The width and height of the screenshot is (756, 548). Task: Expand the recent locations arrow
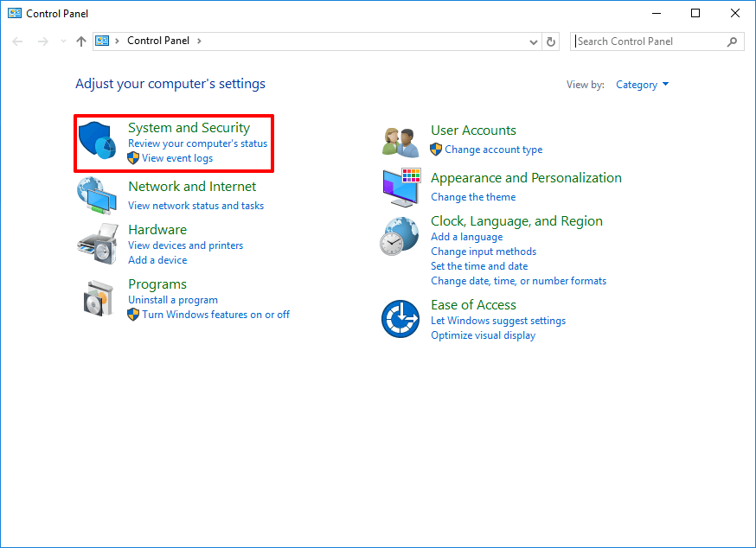(63, 41)
